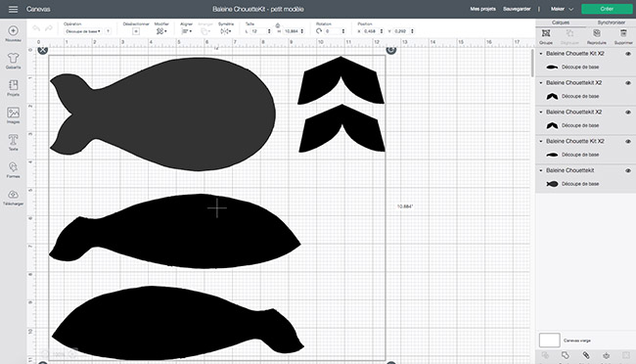The height and width of the screenshot is (364, 636).
Task: Collapse the second Baleine Chouettekit X2 layer
Action: pos(541,83)
